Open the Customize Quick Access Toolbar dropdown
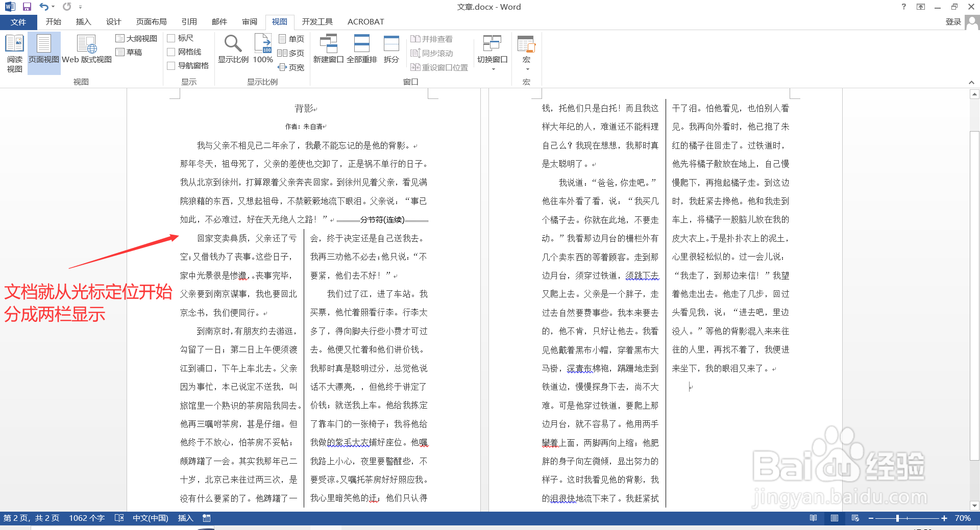980x530 pixels. [x=80, y=7]
